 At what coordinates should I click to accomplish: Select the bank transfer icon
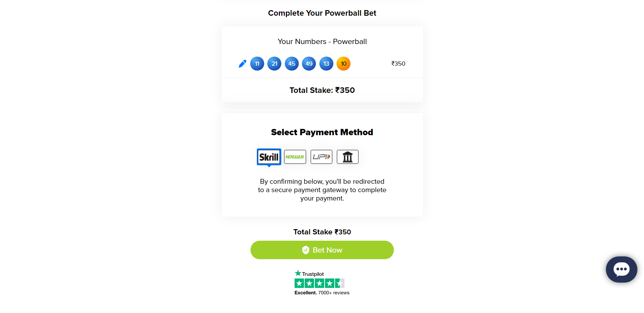click(x=347, y=157)
